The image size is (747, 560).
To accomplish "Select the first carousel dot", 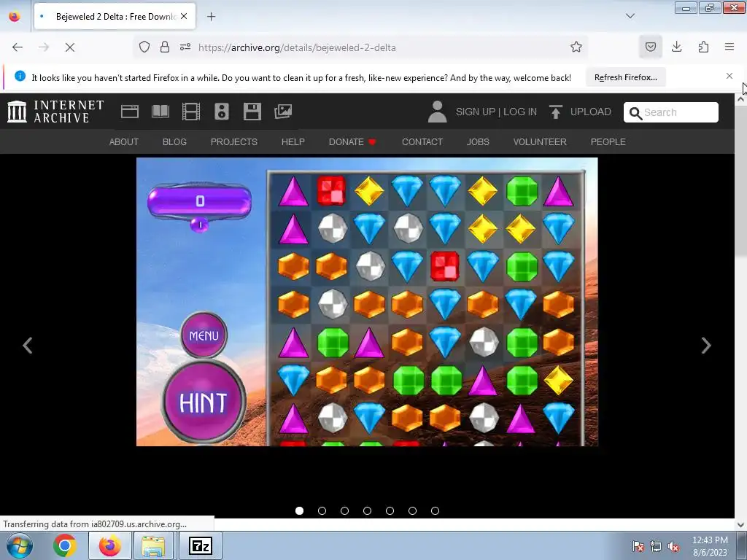I will click(x=299, y=510).
